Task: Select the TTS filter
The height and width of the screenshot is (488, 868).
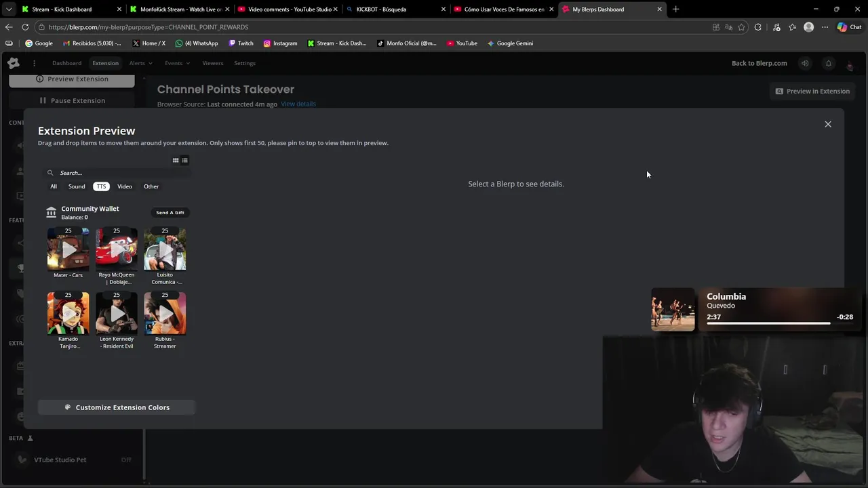Action: coord(101,186)
